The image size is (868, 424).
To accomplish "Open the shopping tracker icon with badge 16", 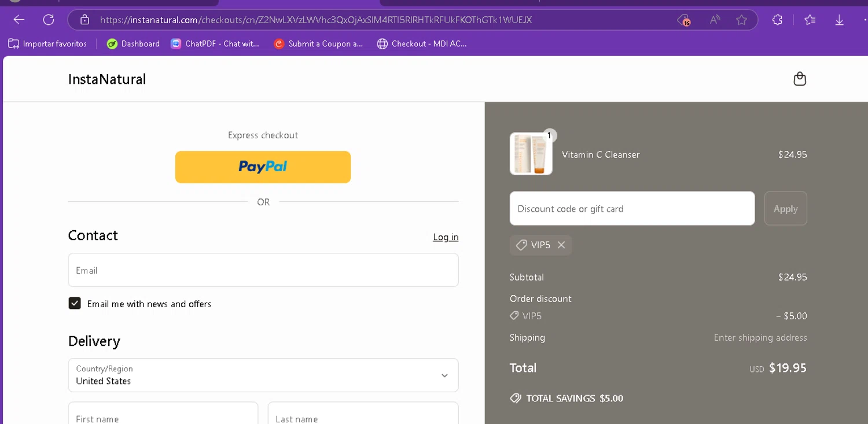I will [684, 20].
